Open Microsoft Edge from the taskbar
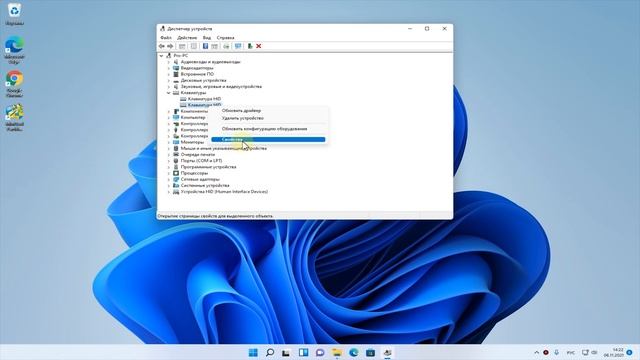The width and height of the screenshot is (640, 360). click(x=353, y=352)
